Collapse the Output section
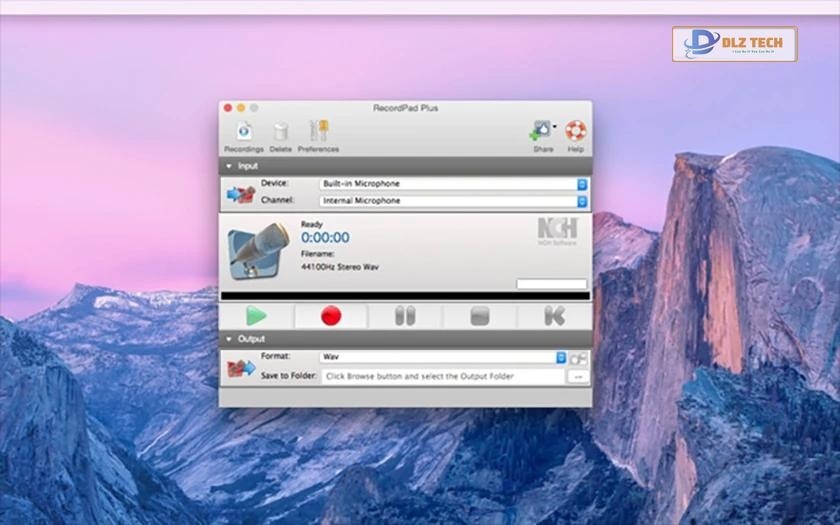The width and height of the screenshot is (840, 525). pos(228,339)
